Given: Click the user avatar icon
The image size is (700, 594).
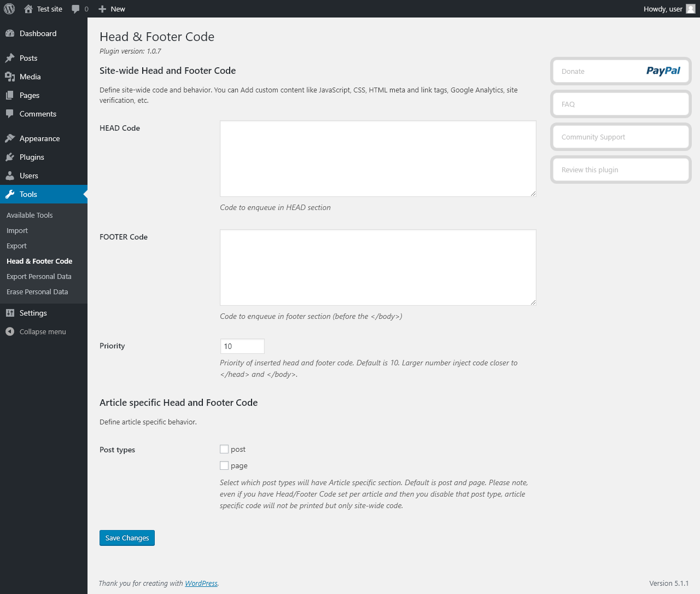Looking at the screenshot, I should [691, 9].
